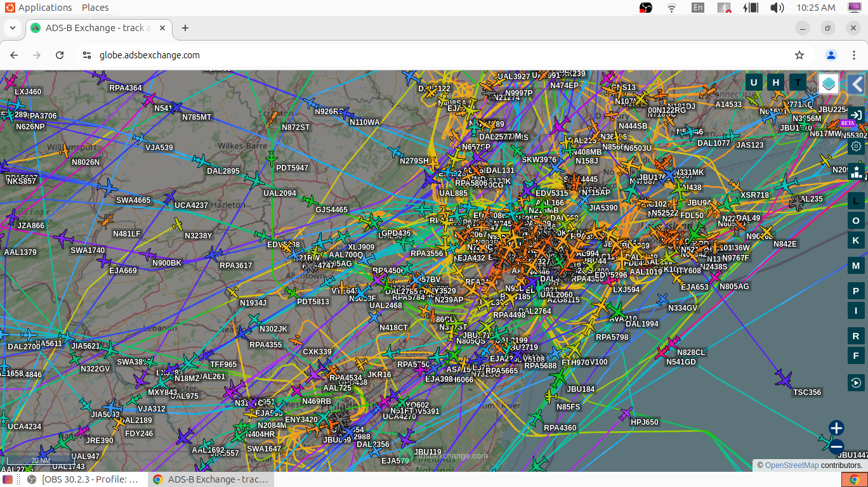Toggle the U filter button
Image resolution: width=868 pixels, height=487 pixels.
click(754, 82)
